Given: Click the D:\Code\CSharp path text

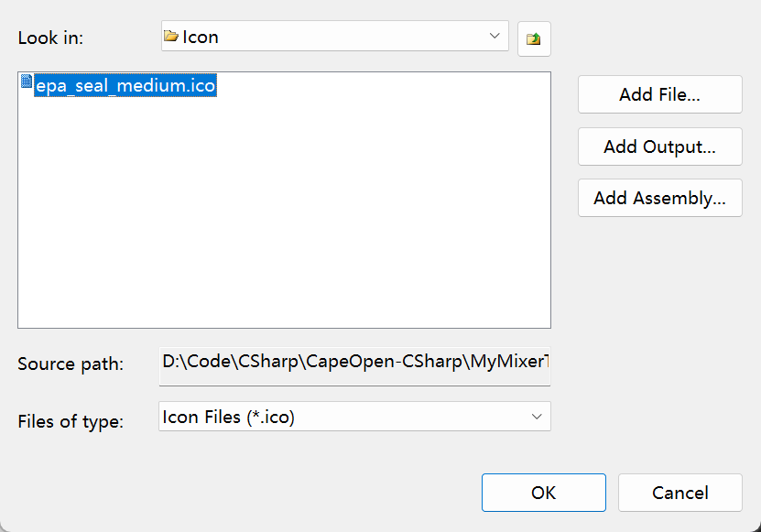Looking at the screenshot, I should [231, 362].
